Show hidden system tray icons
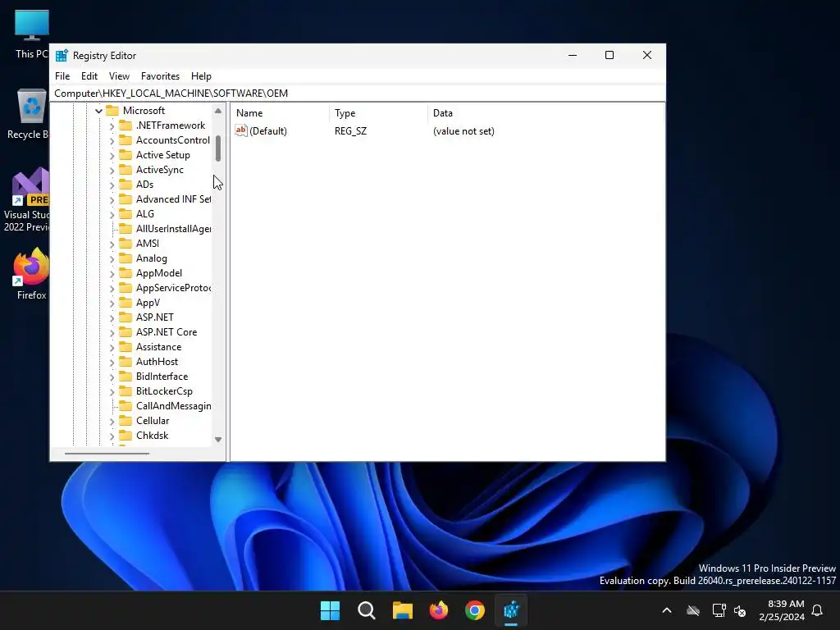This screenshot has height=630, width=840. [667, 610]
